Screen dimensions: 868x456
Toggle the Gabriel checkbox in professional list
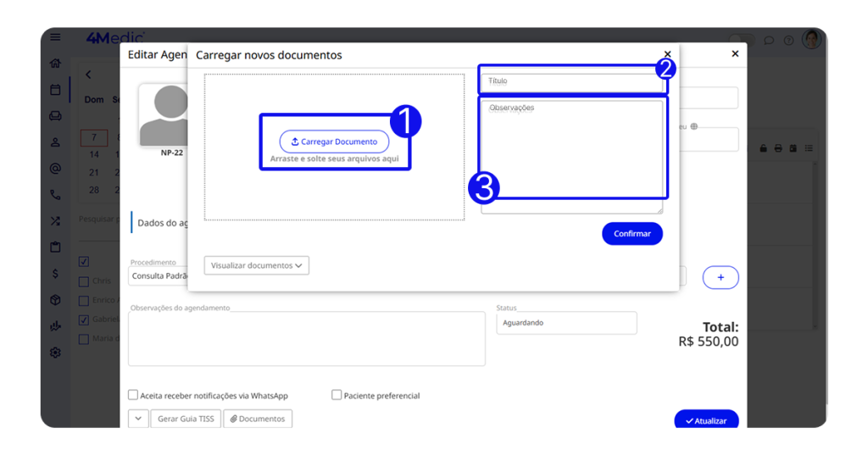84,320
